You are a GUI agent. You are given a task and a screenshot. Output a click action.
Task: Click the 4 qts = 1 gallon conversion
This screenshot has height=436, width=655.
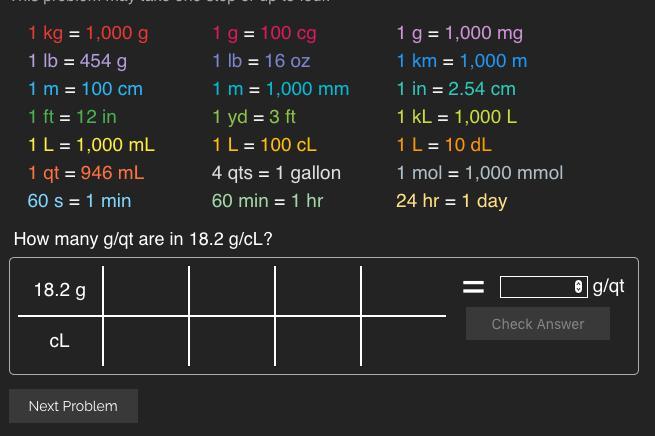[x=276, y=173]
